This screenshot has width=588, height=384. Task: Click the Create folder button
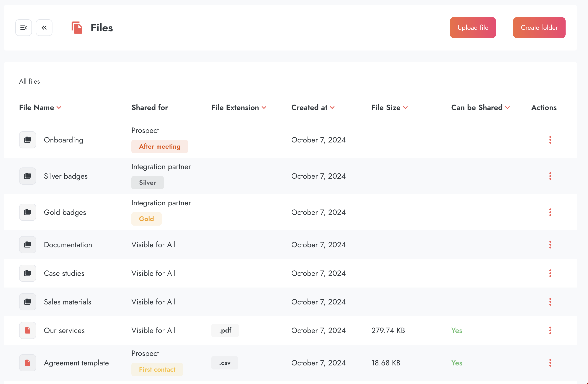pyautogui.click(x=539, y=28)
